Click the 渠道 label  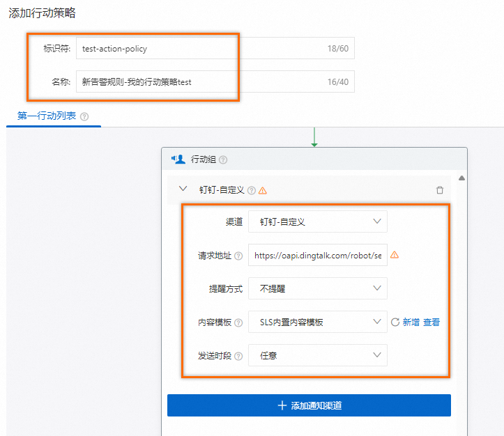pos(234,222)
